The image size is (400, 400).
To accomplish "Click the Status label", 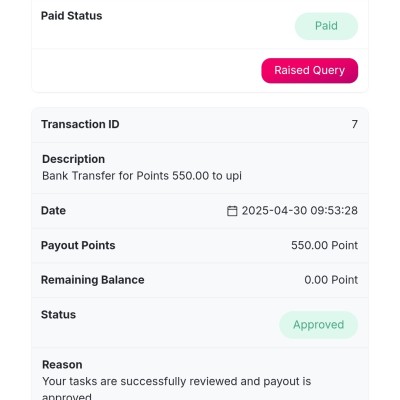I will click(58, 315).
